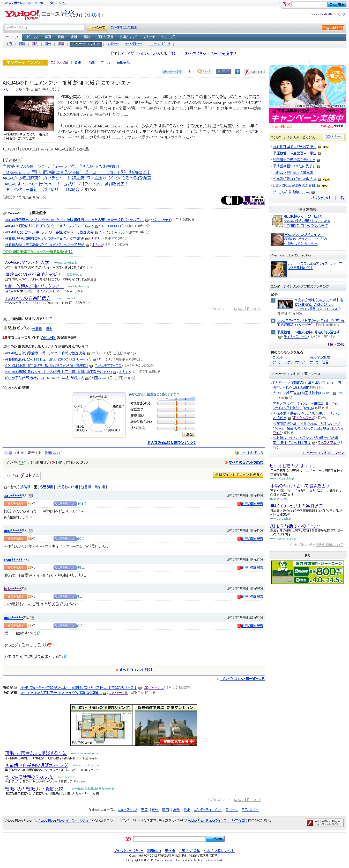Click the Tweet share button
349x868 pixels.
[x=172, y=71]
